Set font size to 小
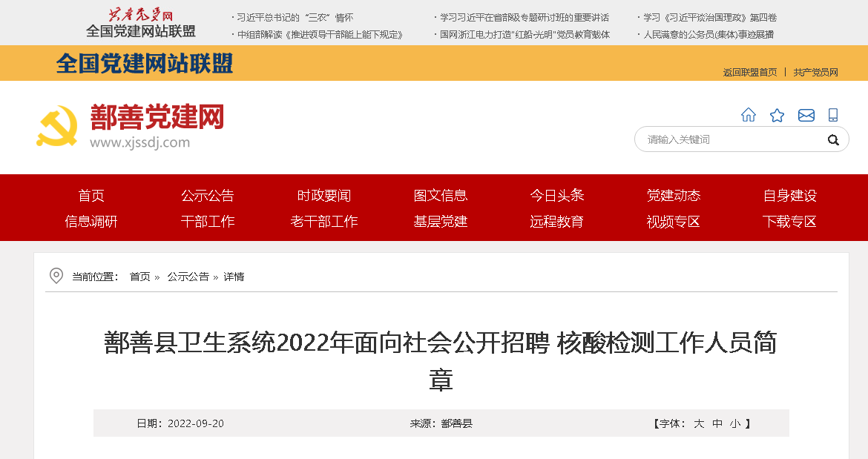Viewport: 868px width, 459px height. [735, 423]
